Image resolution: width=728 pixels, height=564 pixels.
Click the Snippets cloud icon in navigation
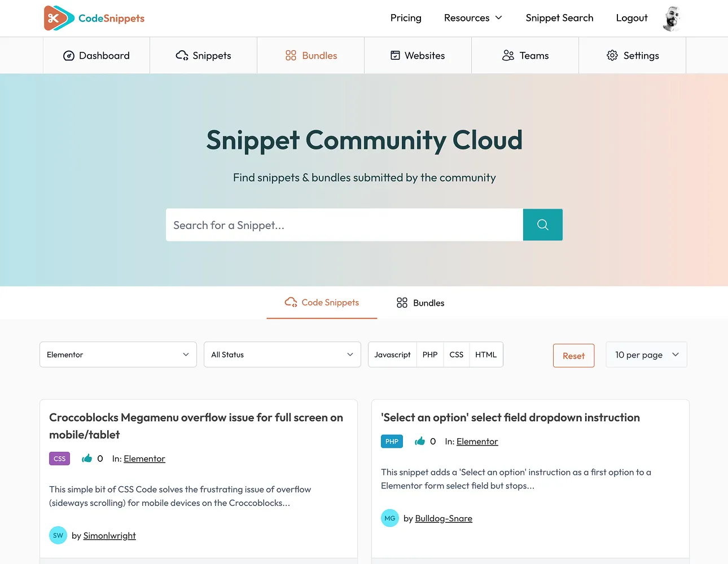pos(182,55)
